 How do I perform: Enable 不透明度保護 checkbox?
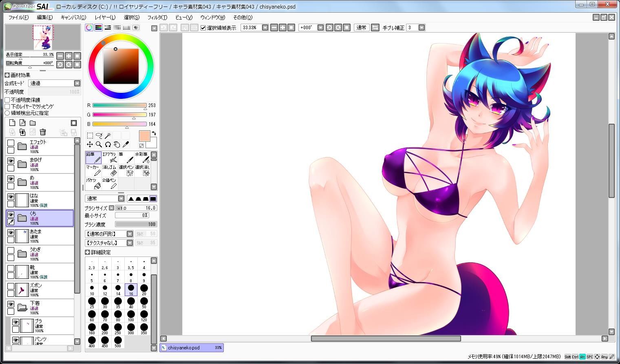coord(7,100)
